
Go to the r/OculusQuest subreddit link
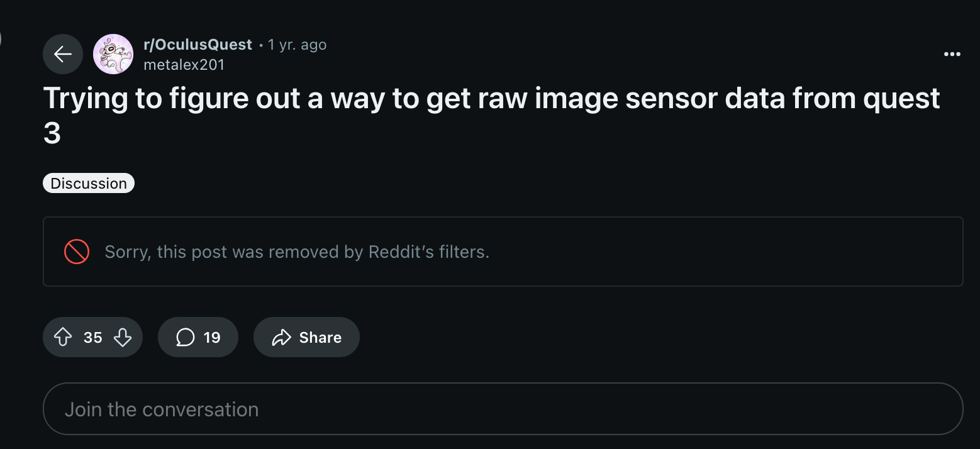click(198, 45)
